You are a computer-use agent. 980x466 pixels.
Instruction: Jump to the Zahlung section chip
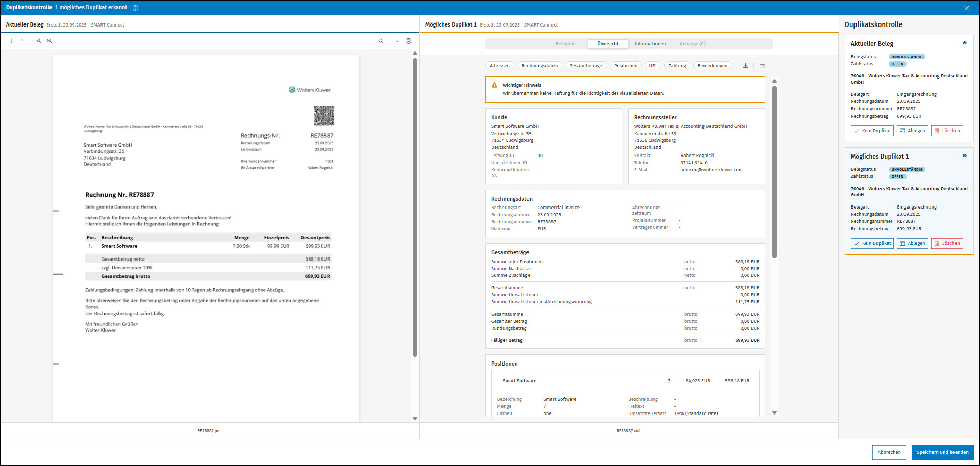(x=677, y=65)
